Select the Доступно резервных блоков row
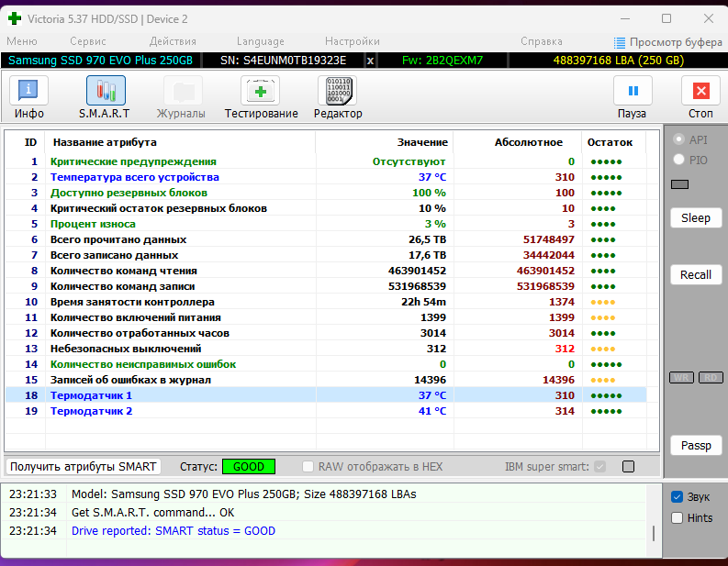The width and height of the screenshot is (728, 566). pos(326,193)
